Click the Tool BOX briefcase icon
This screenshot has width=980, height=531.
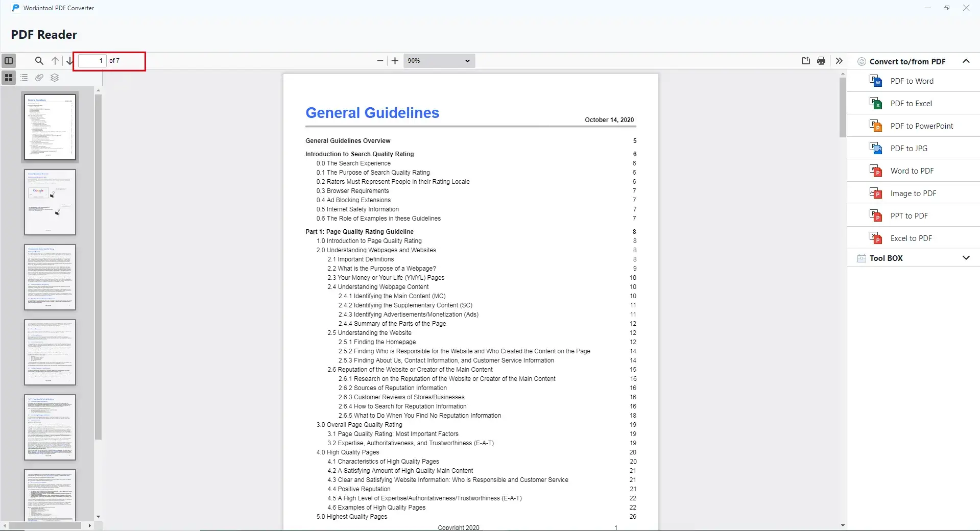click(862, 258)
